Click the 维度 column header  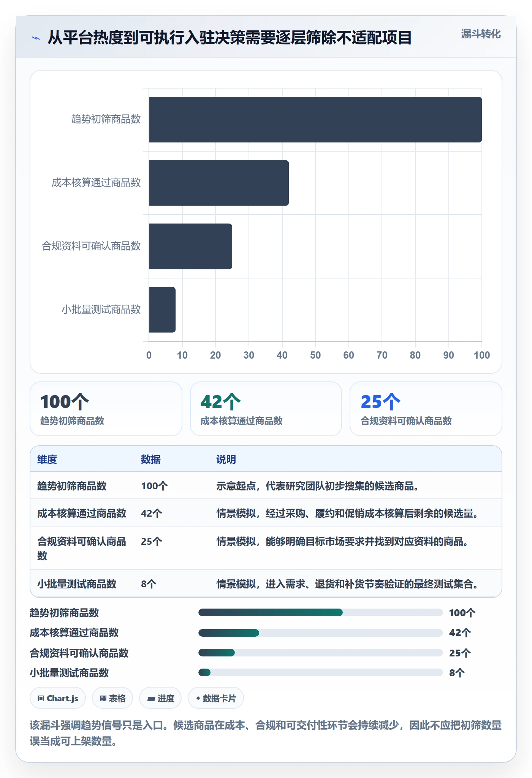[47, 459]
